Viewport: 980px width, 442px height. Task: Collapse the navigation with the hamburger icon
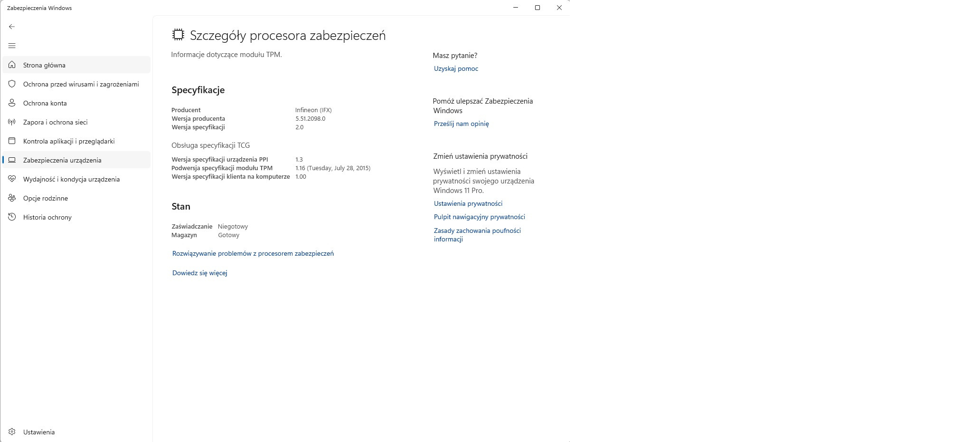12,45
